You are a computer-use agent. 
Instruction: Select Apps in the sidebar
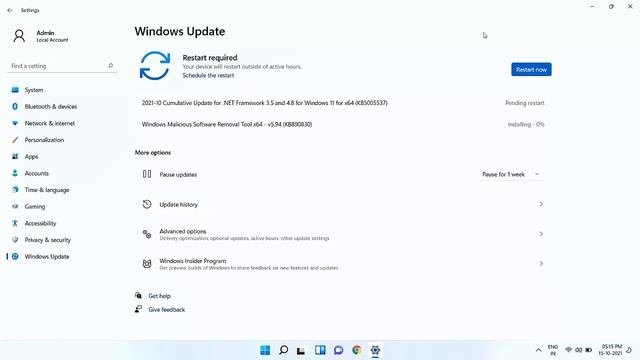(61, 157)
